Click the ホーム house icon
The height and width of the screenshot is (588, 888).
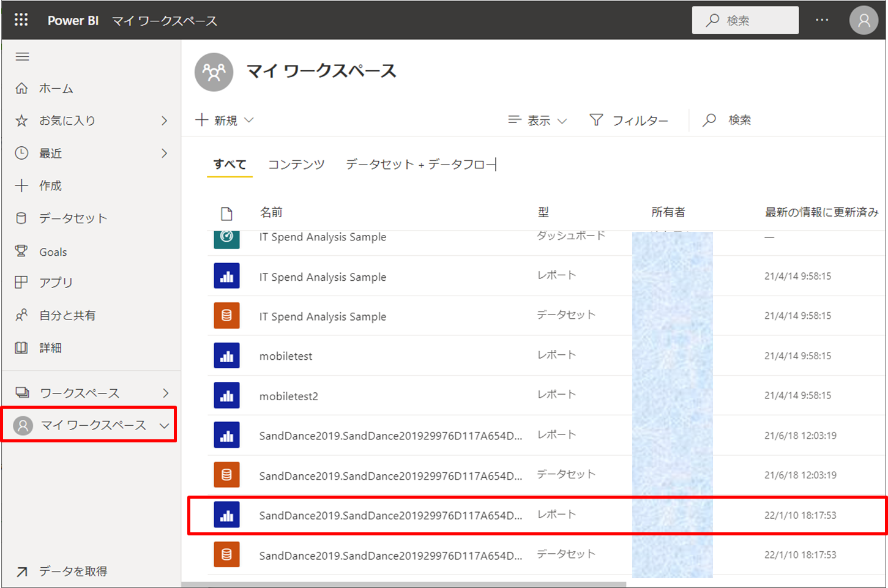(21, 88)
